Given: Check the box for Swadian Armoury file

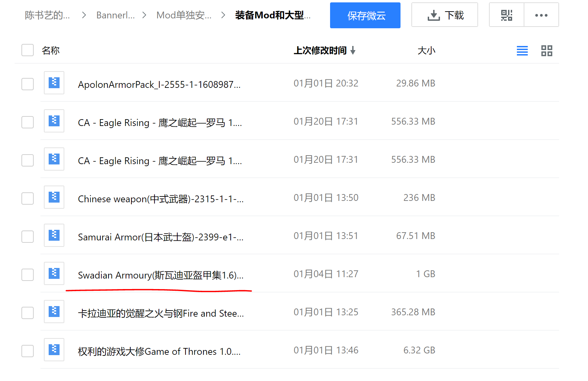Looking at the screenshot, I should pyautogui.click(x=28, y=275).
